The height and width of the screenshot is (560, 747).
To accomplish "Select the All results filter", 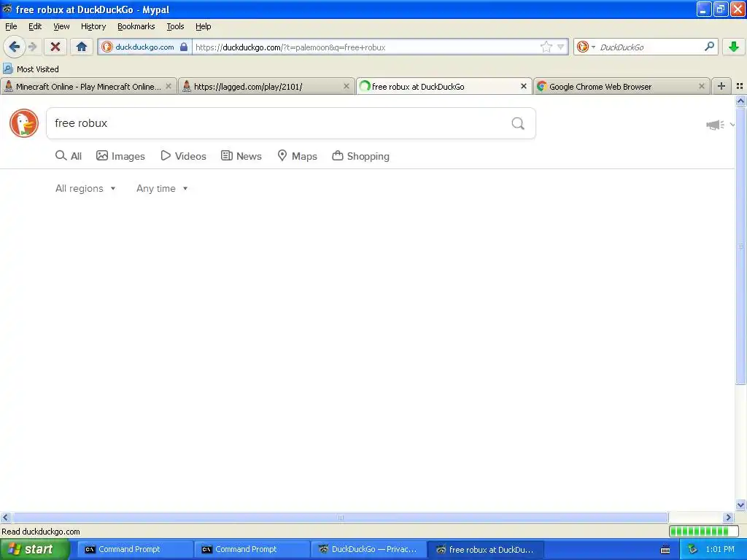I will [x=69, y=156].
